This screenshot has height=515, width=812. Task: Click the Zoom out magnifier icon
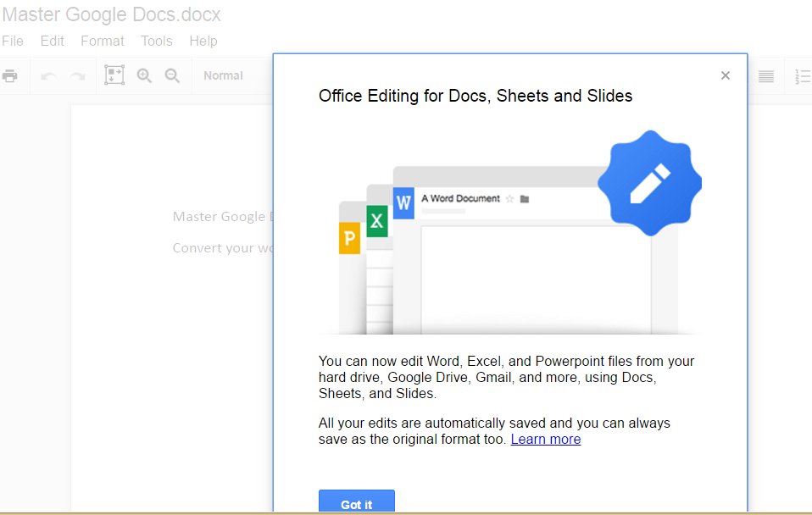(x=172, y=76)
